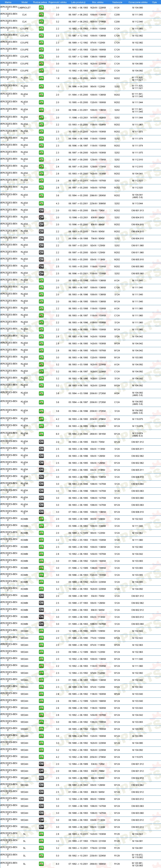
Task: Click PB icon in KLASA E 6.0 AMG row
Action: point(41,434)
